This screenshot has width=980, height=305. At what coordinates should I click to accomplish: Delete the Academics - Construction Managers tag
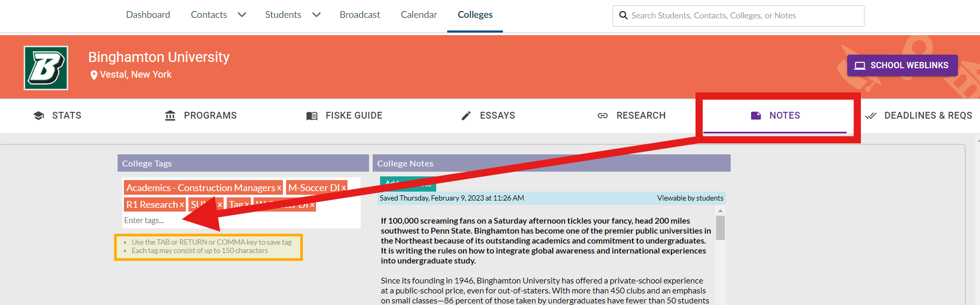coord(279,188)
